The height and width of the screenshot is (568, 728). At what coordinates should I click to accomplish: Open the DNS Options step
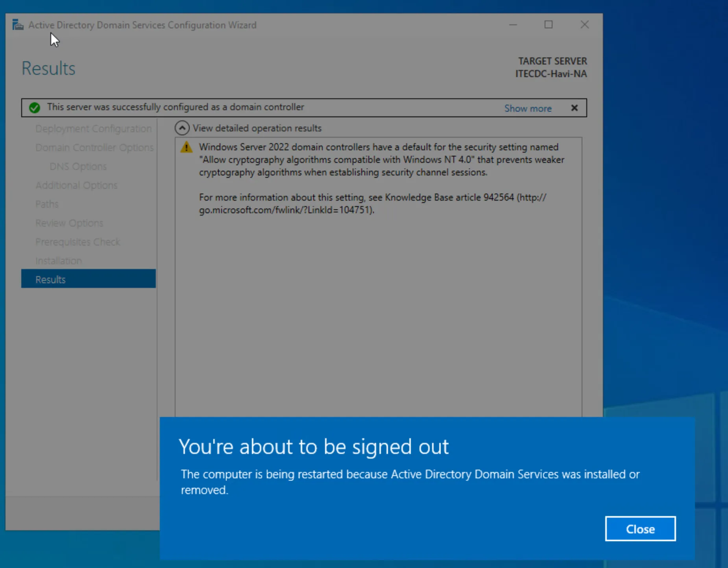[x=78, y=166]
